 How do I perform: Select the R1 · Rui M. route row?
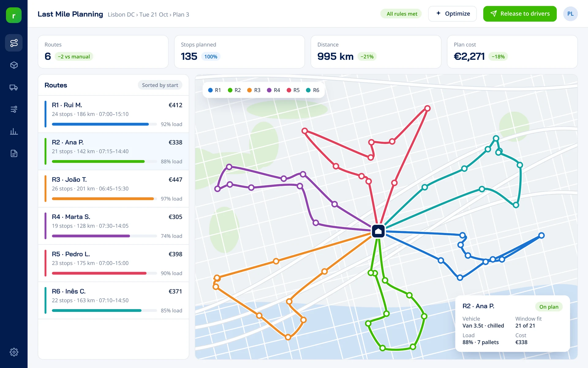tap(113, 114)
